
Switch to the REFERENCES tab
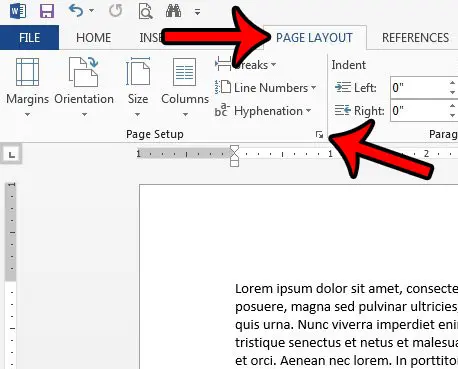(415, 38)
